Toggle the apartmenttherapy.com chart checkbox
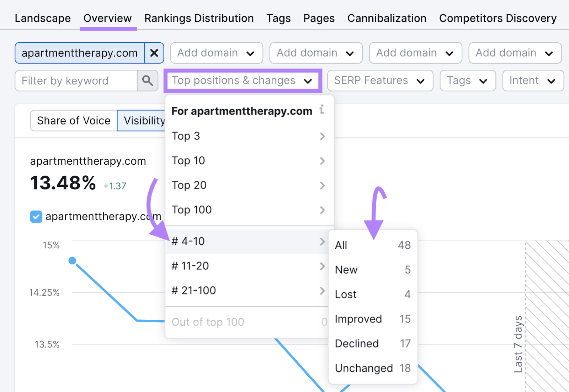Screen dimensions: 569x392 point(36,216)
